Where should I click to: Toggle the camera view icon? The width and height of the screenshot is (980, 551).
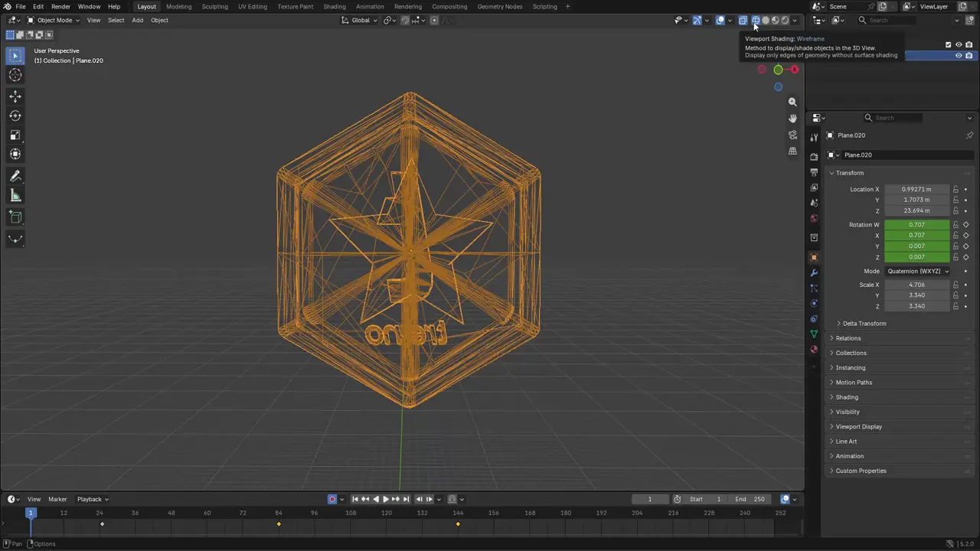(792, 135)
